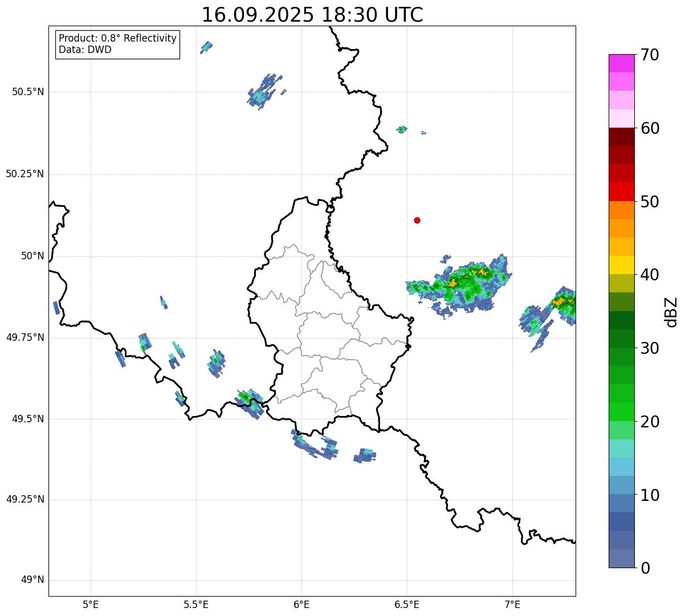
Task: Click the radar echo near 50.5°N latitude line
Action: [x=263, y=91]
